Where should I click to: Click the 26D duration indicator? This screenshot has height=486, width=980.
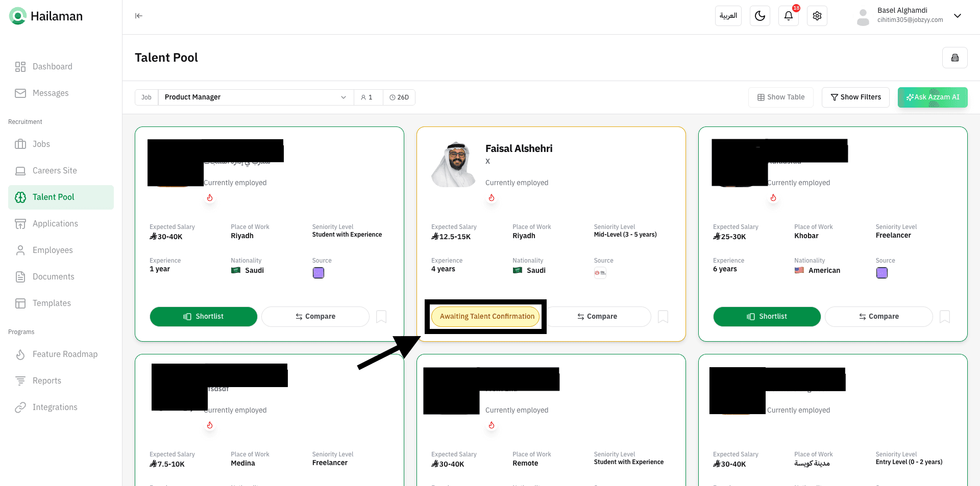pos(399,97)
